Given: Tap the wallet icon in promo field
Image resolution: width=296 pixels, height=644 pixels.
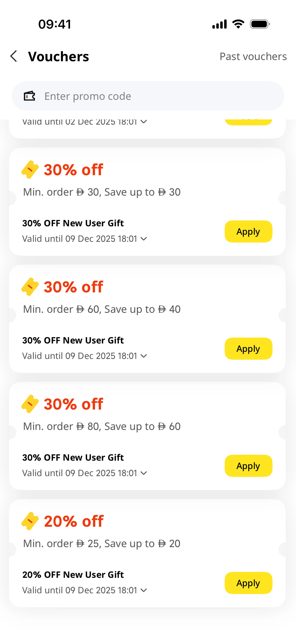Looking at the screenshot, I should [x=29, y=96].
